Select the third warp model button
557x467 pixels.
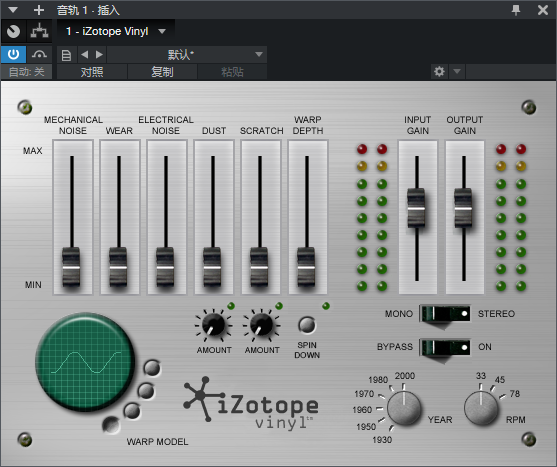[x=132, y=411]
